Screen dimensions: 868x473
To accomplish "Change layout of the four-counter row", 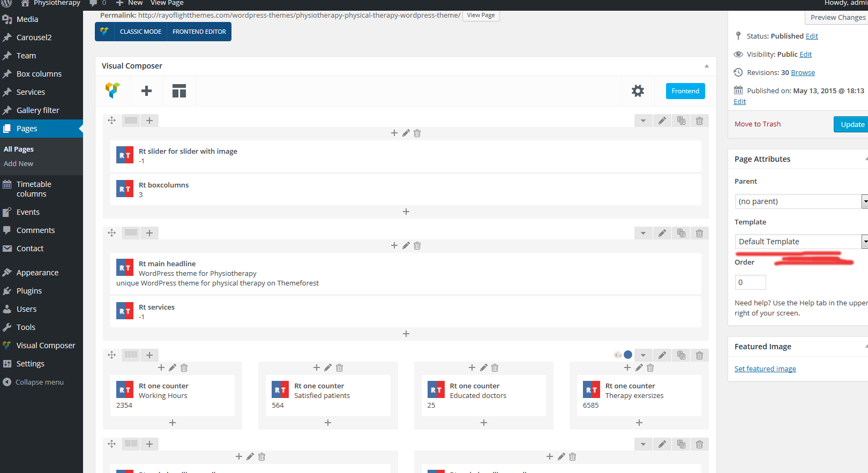I will pyautogui.click(x=131, y=355).
